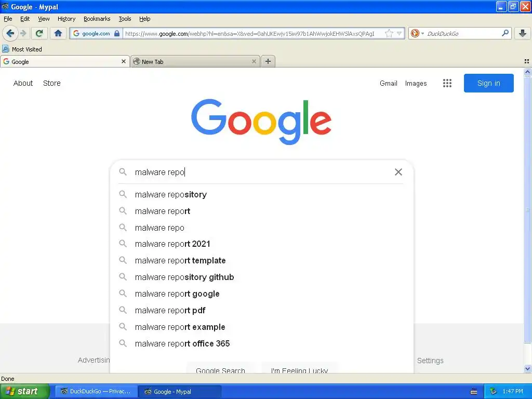Open the Downloads arrow icon

tap(523, 33)
